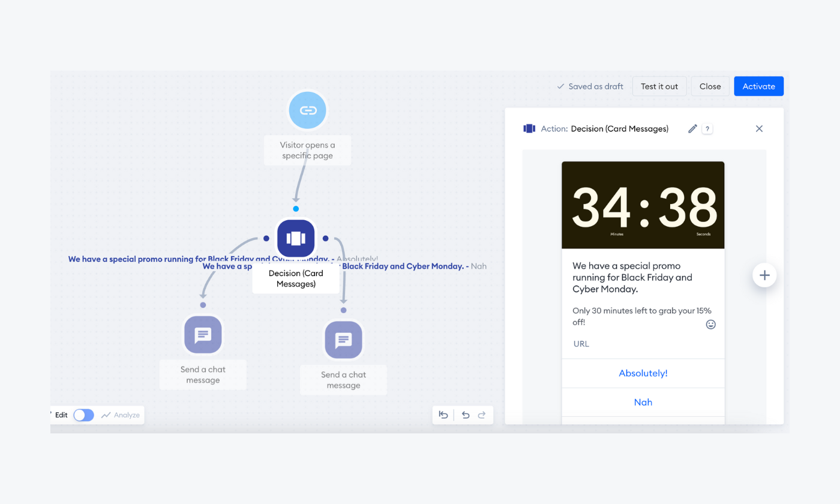
Task: Click the Decision (Card Messages) node label
Action: pos(296,278)
